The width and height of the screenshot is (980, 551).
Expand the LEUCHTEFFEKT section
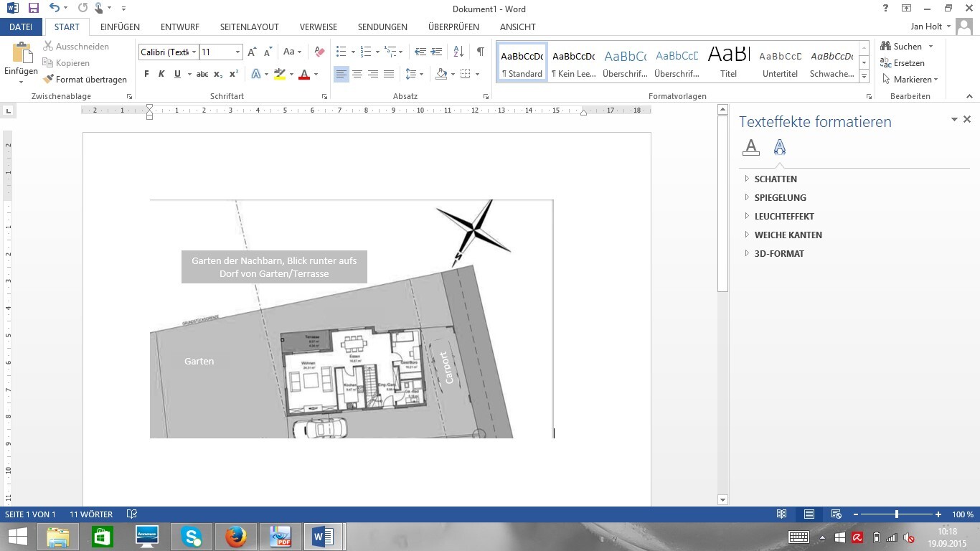click(x=783, y=217)
